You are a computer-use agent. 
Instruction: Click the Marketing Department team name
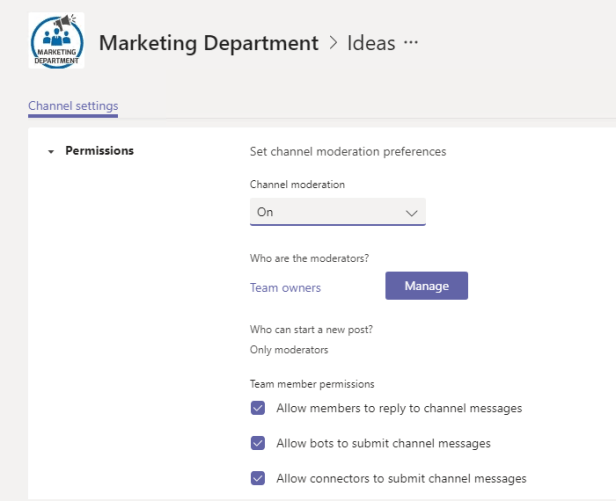(x=209, y=43)
